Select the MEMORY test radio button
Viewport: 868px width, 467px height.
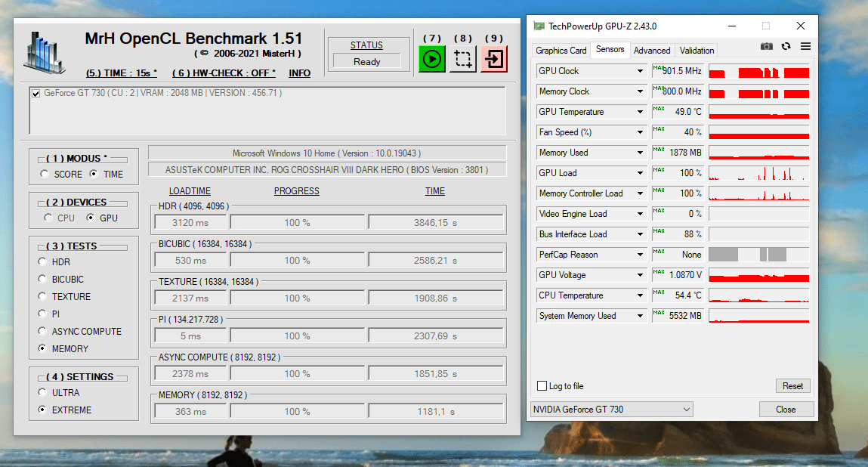pos(42,348)
